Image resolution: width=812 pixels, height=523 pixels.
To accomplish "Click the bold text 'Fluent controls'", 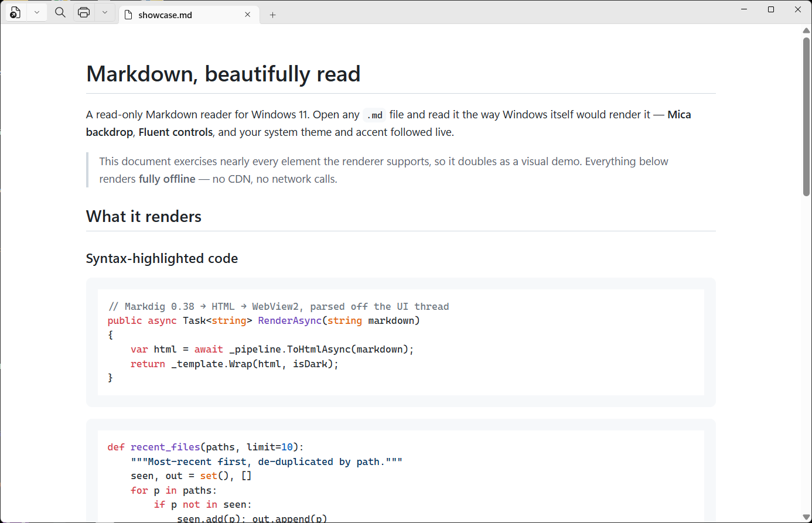I will [x=176, y=132].
